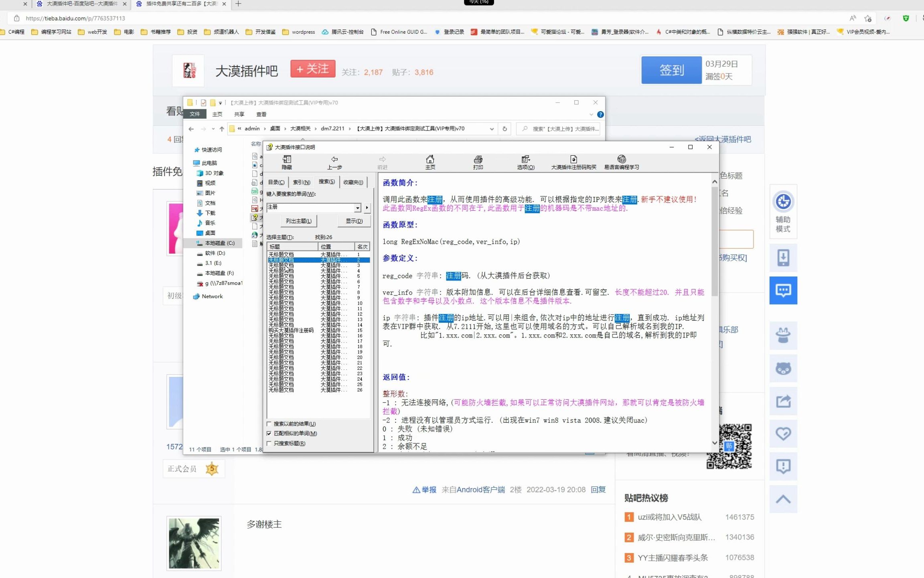Open the 主页 home icon in help viewer
Viewport: 924px width, 578px height.
(430, 162)
